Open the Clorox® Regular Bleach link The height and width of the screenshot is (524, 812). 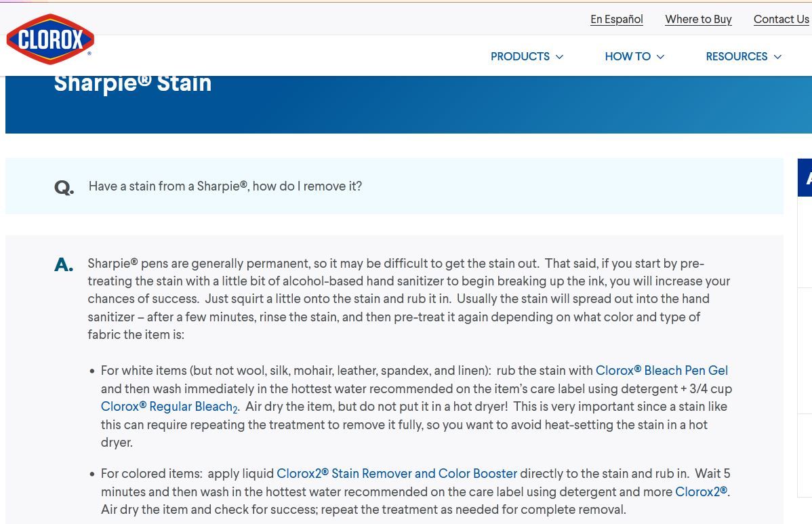(x=168, y=407)
